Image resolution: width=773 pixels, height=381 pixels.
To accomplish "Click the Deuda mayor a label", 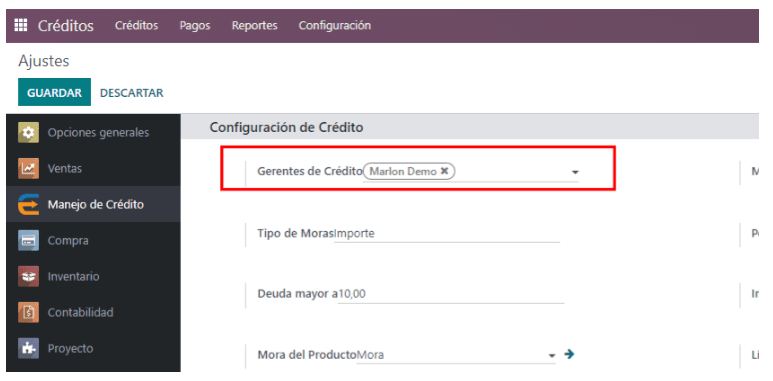I will click(298, 294).
